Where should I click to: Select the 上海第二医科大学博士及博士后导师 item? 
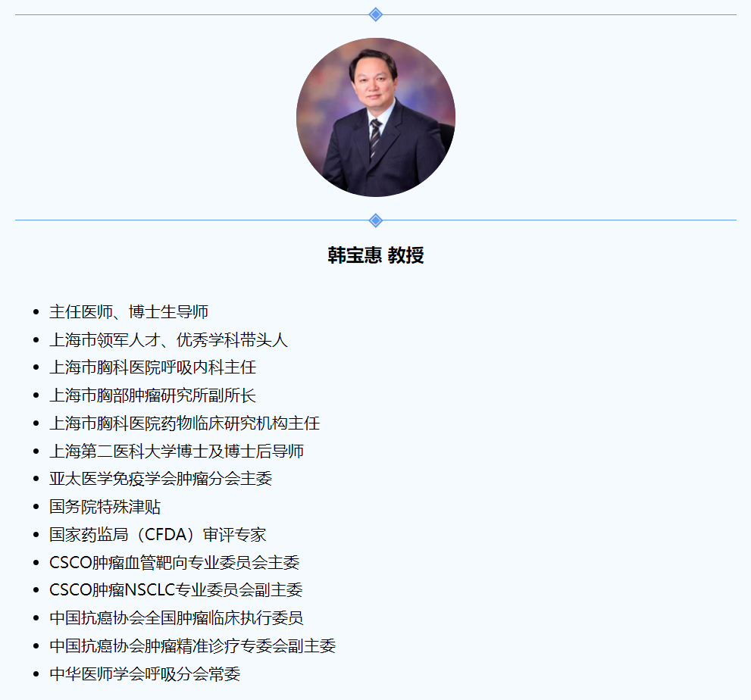point(177,452)
